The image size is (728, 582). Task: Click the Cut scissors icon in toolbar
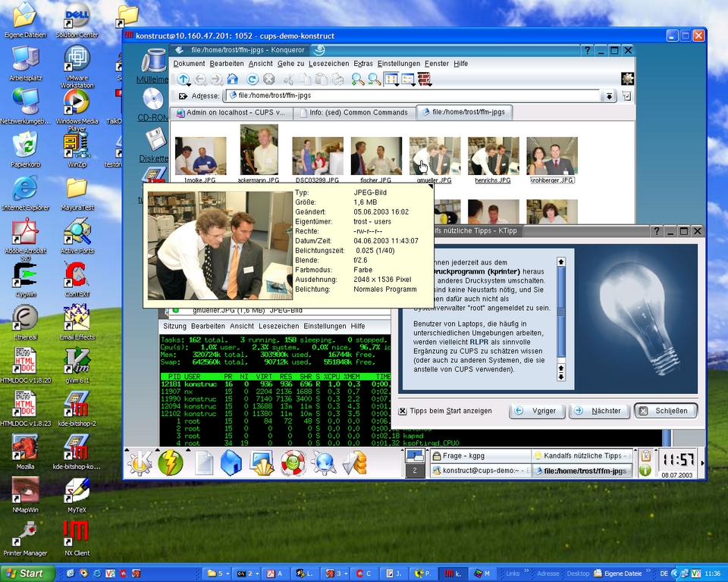288,79
